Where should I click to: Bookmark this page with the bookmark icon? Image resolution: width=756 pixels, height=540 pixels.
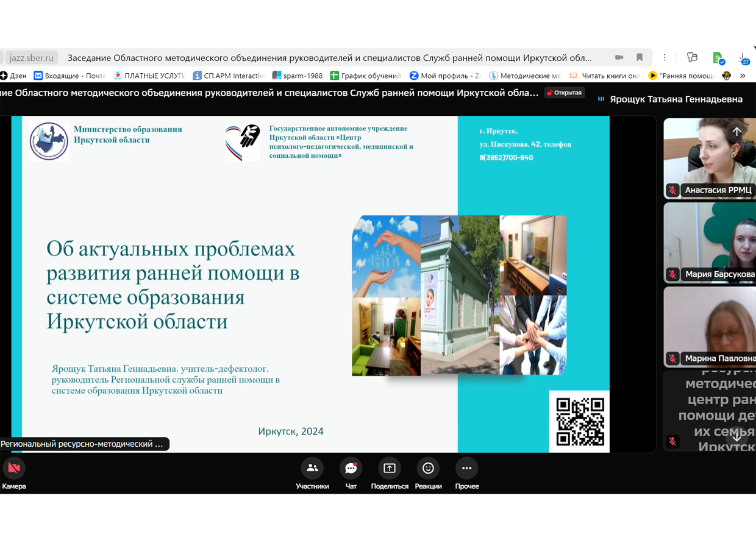coord(640,57)
